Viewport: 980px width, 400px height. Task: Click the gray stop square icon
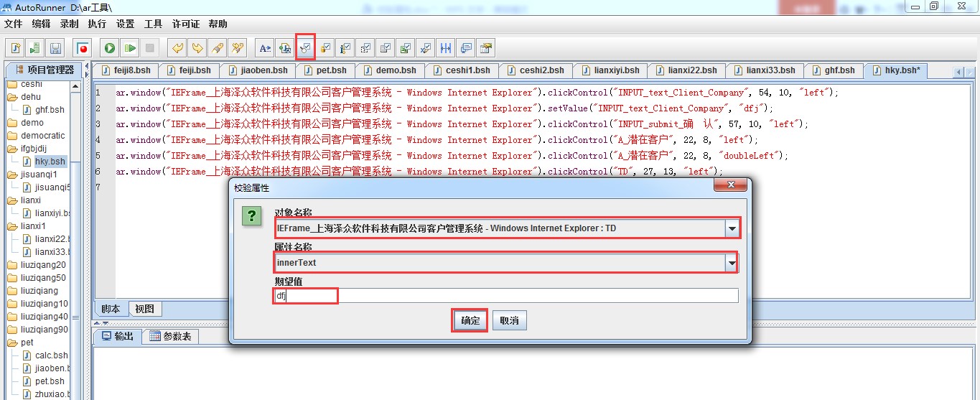[150, 48]
